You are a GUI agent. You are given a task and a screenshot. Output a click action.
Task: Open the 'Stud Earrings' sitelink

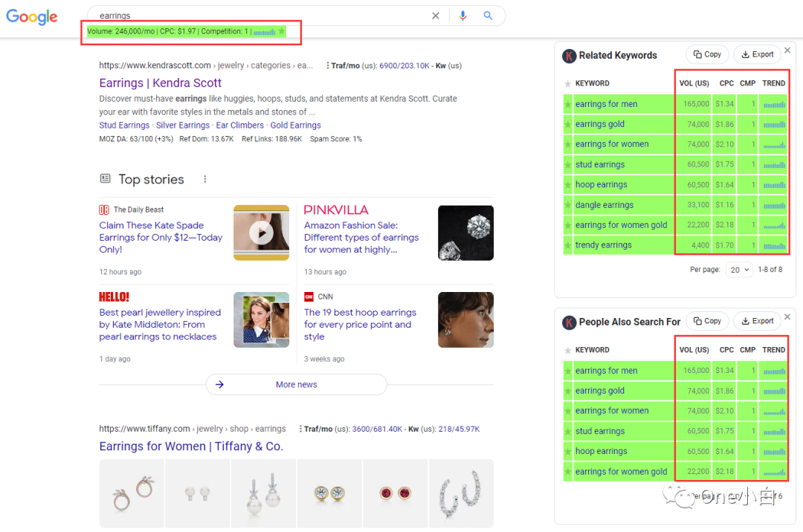[124, 126]
